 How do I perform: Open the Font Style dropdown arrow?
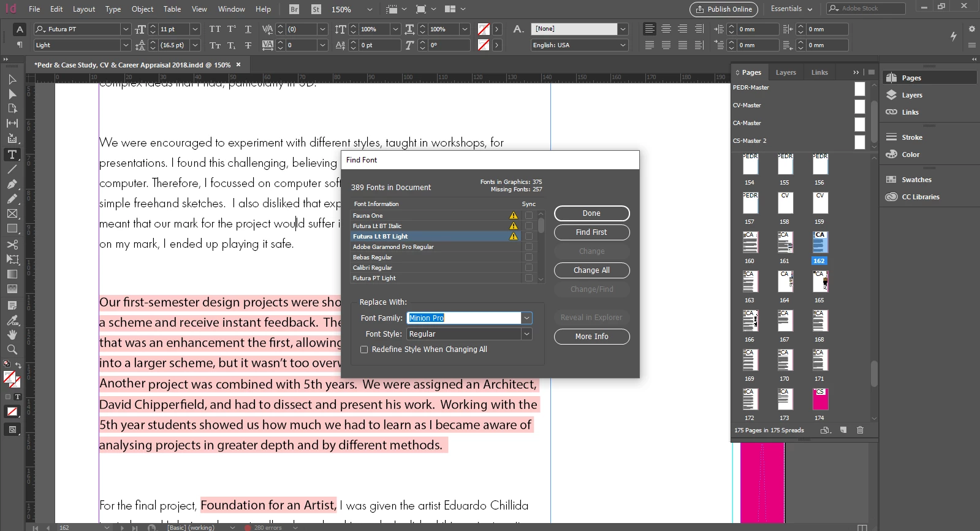[x=526, y=334]
